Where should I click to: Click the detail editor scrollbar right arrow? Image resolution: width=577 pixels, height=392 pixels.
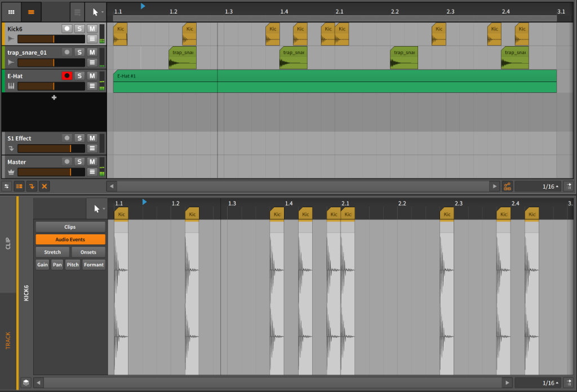point(507,383)
